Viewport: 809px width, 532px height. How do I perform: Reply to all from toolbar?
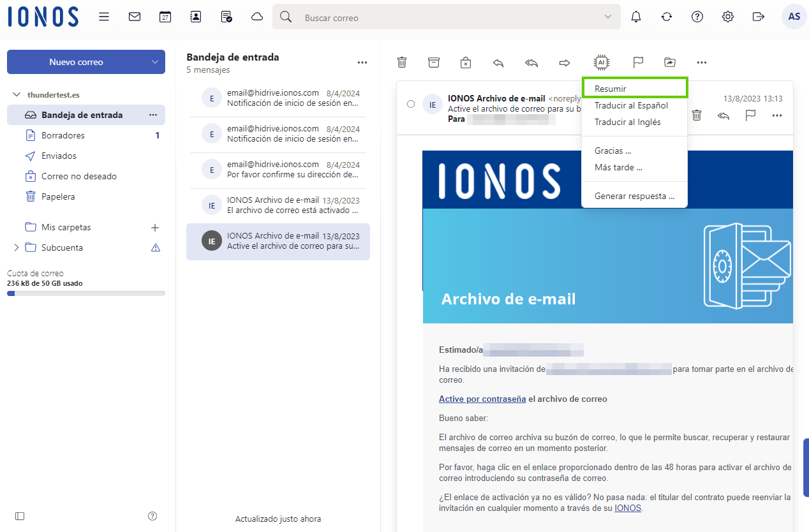coord(531,63)
